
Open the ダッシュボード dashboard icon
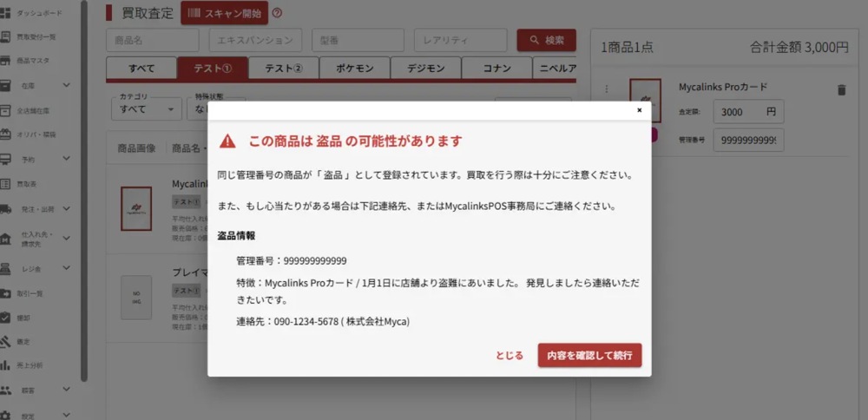pos(5,13)
